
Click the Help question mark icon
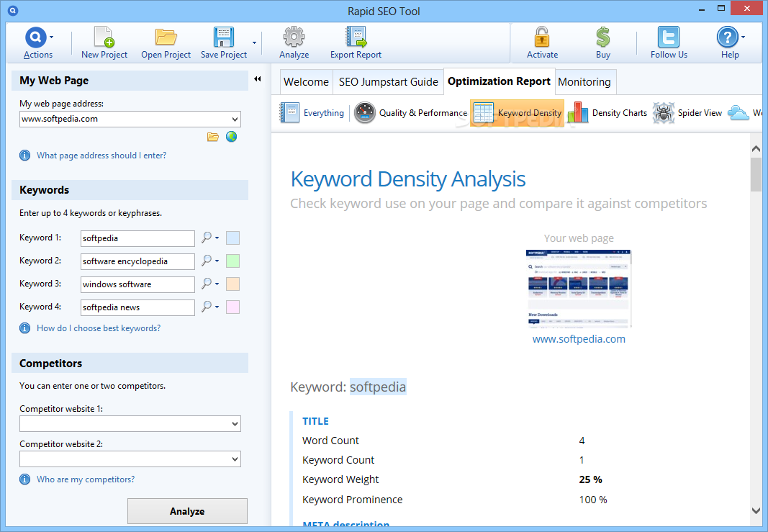pyautogui.click(x=728, y=37)
